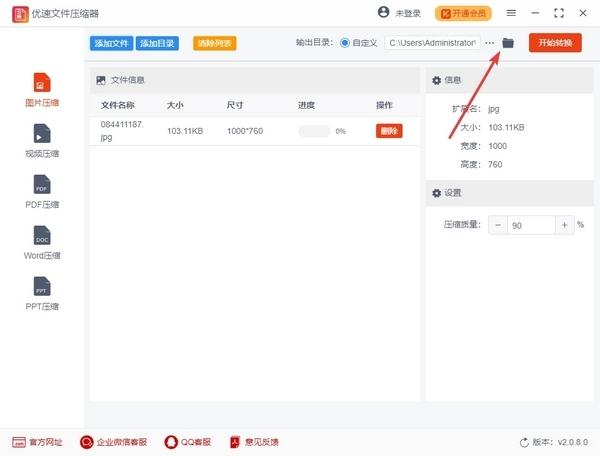The width and height of the screenshot is (600, 456).
Task: Close the 优速文件压缩器 window
Action: 583,13
